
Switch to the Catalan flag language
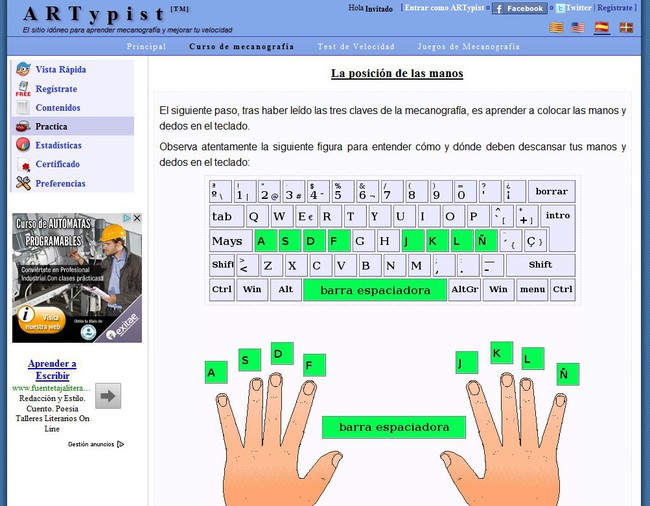[x=556, y=28]
